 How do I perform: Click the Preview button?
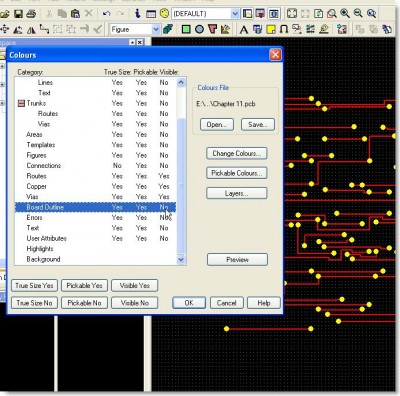click(237, 260)
